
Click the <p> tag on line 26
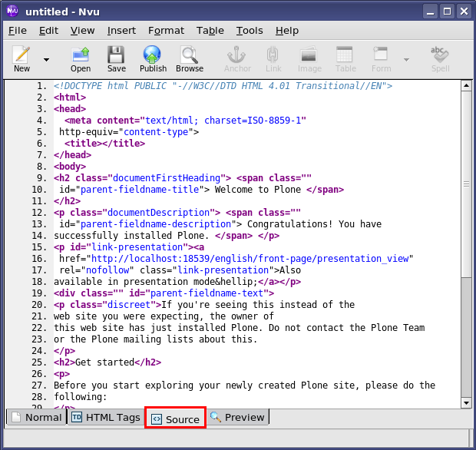click(x=61, y=374)
